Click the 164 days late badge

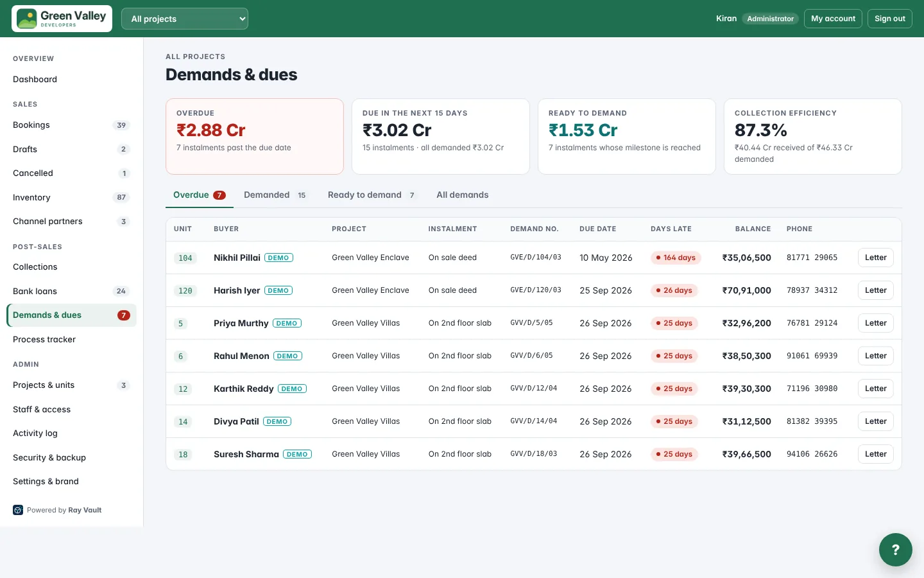tap(676, 258)
